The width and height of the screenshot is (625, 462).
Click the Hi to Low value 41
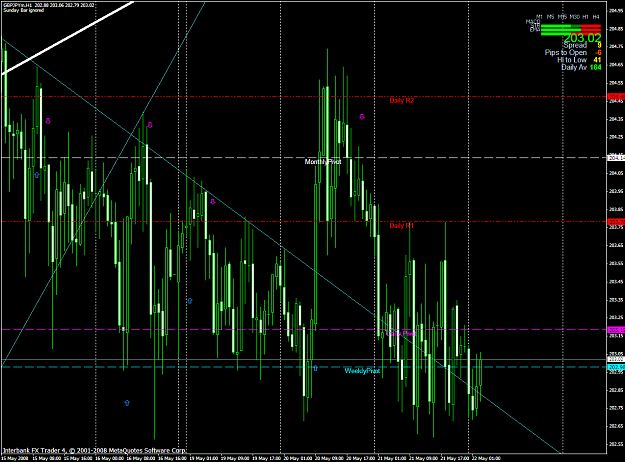[x=597, y=60]
